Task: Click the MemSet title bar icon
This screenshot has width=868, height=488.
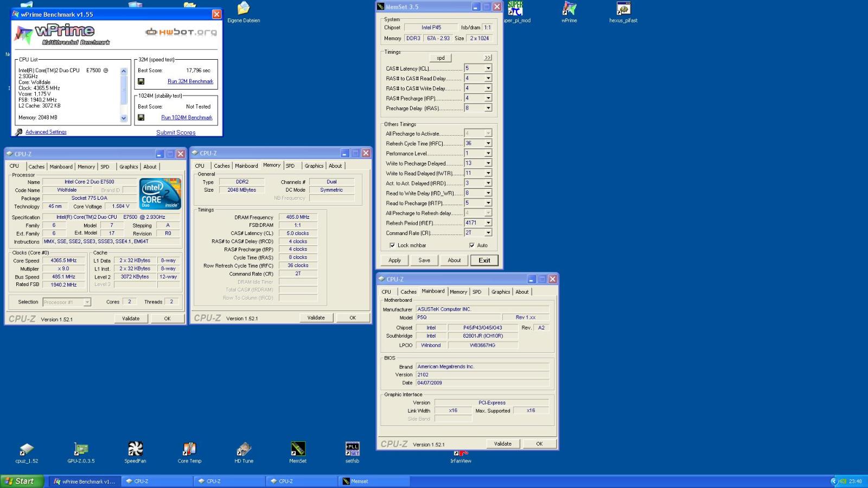Action: (381, 7)
